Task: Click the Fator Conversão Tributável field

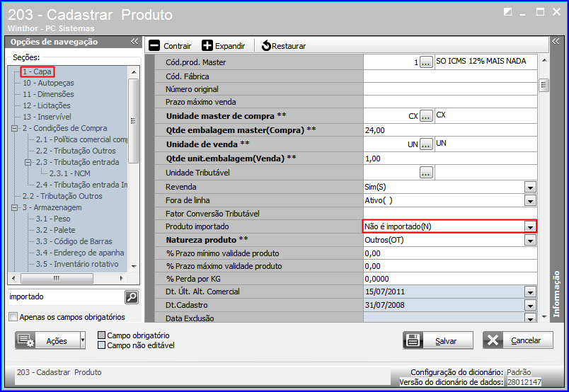Action: (x=450, y=214)
